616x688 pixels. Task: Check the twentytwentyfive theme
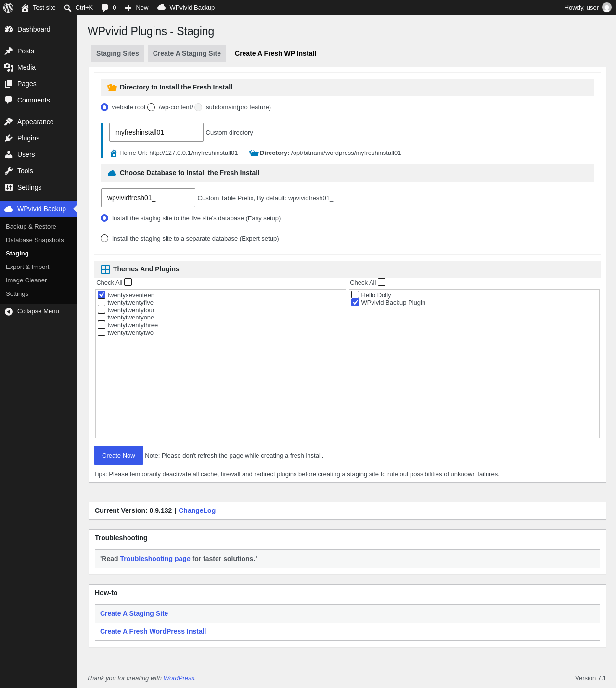(x=102, y=302)
